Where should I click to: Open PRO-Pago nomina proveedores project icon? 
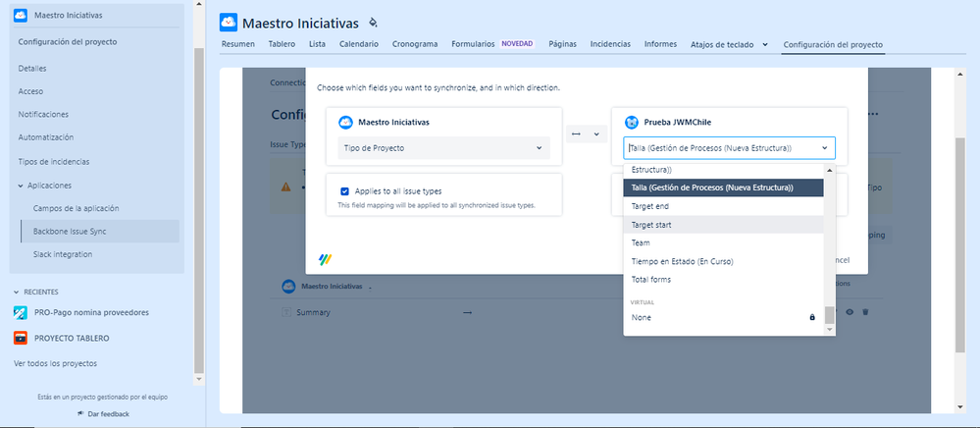(20, 312)
